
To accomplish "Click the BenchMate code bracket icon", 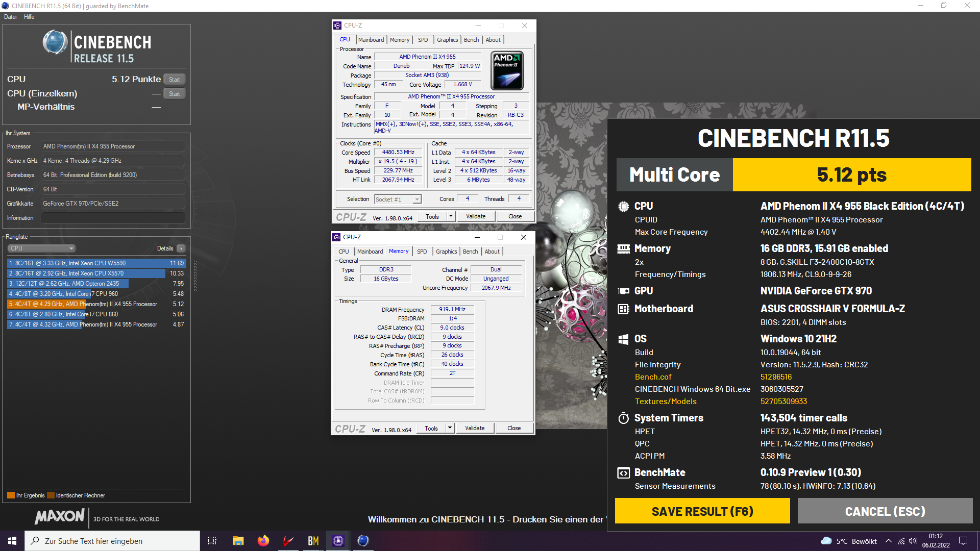I will tap(623, 473).
